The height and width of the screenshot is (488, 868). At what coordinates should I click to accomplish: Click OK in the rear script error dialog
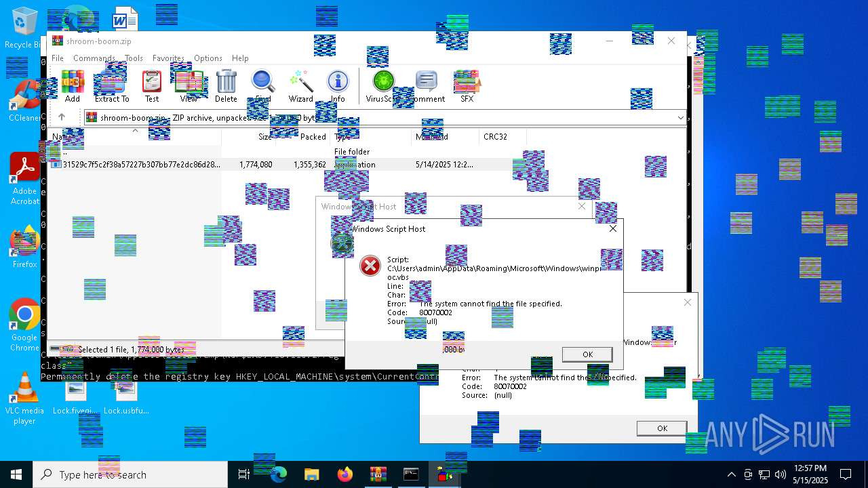click(x=662, y=428)
